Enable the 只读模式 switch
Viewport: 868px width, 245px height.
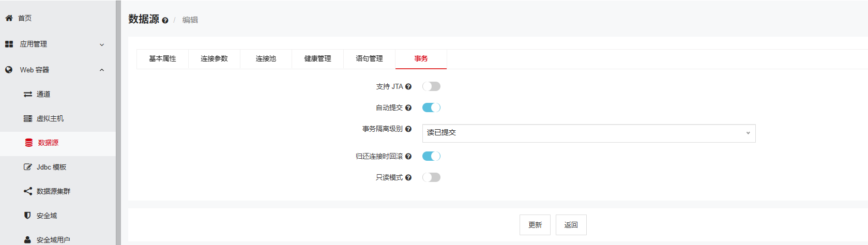[431, 177]
